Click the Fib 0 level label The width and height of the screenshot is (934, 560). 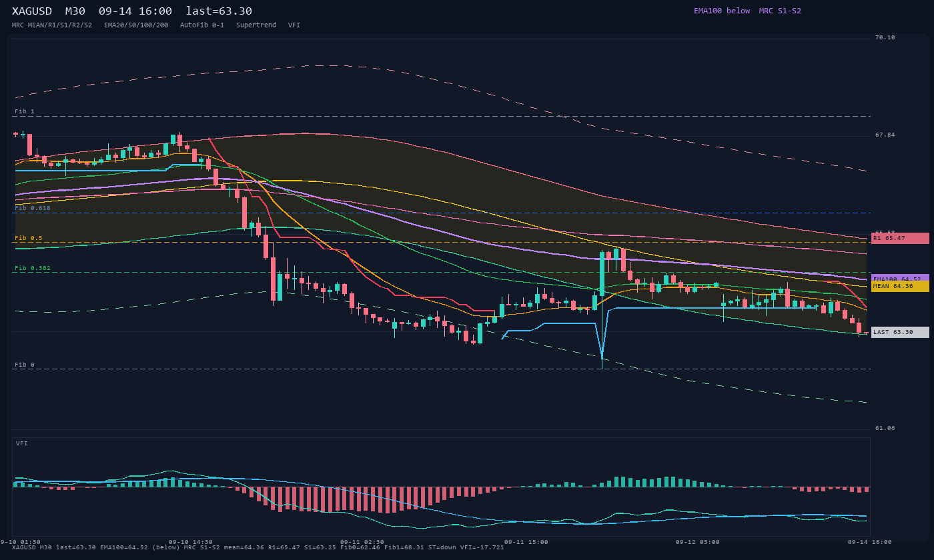coord(25,365)
